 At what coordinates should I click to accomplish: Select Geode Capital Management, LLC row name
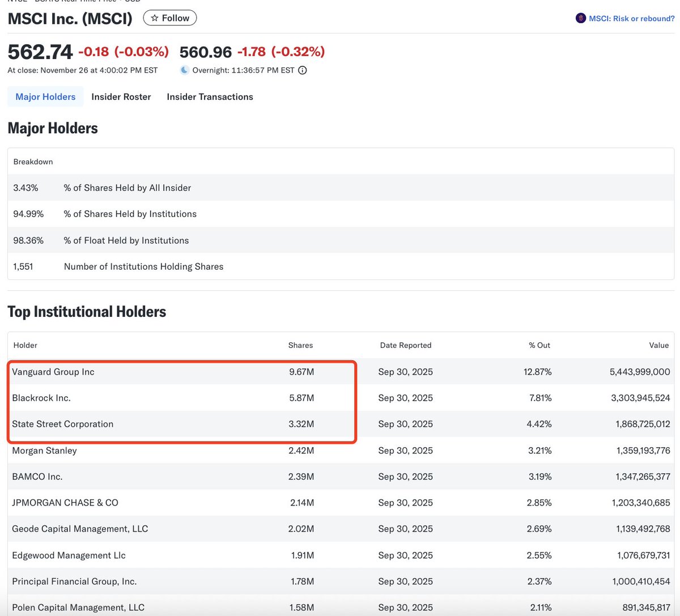(x=80, y=529)
